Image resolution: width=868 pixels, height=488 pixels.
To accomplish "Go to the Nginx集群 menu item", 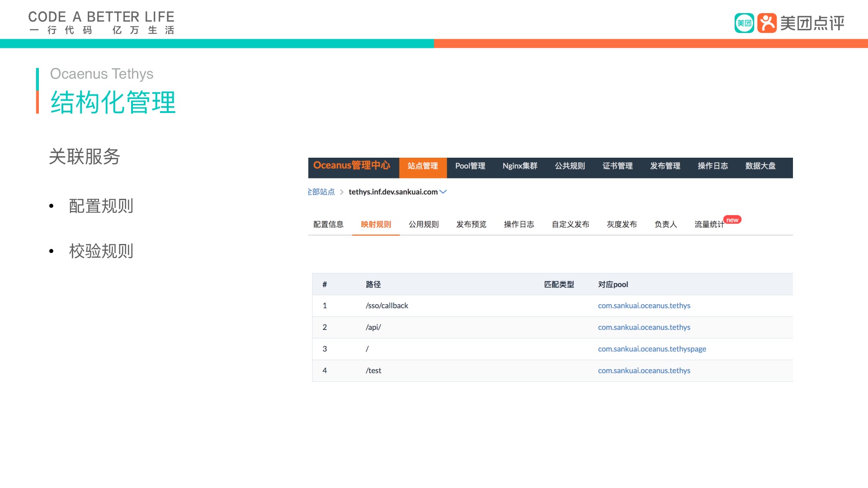I will (x=520, y=166).
